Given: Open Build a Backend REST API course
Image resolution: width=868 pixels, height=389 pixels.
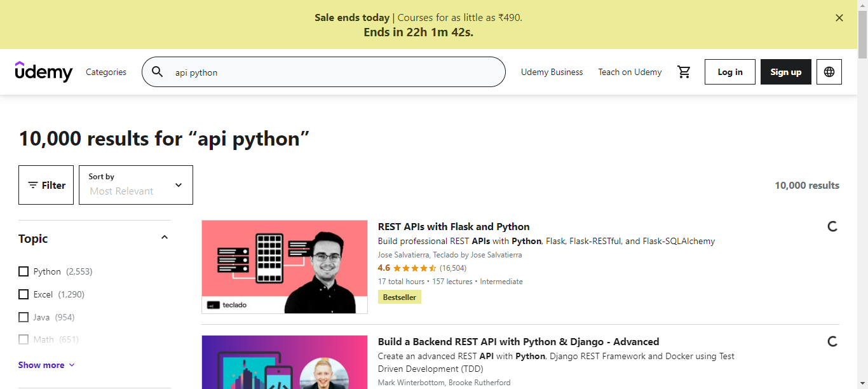Looking at the screenshot, I should point(519,341).
